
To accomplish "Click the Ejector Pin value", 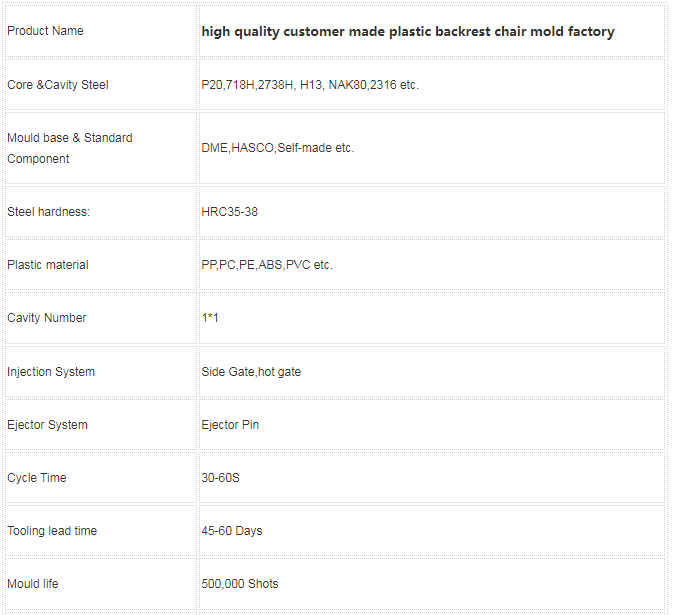I will coord(230,424).
